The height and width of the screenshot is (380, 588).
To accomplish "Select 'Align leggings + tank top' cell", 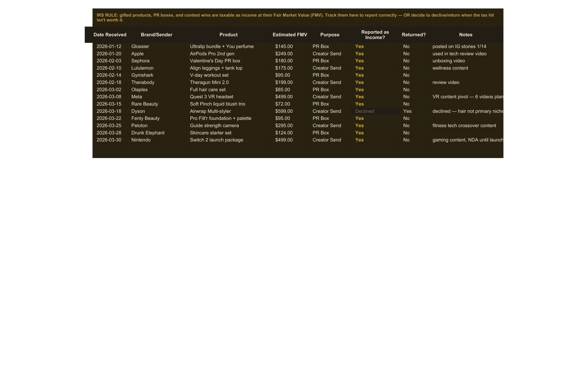I will coord(228,68).
